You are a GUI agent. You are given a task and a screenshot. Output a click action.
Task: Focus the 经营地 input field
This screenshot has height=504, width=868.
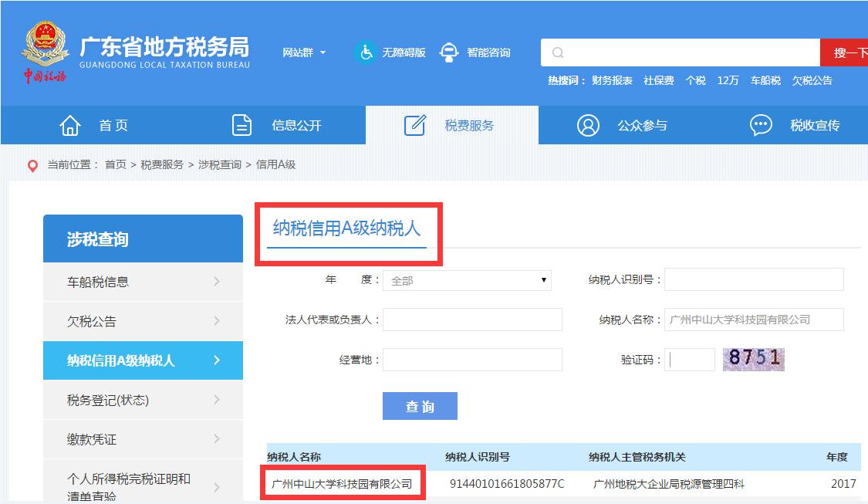point(472,360)
